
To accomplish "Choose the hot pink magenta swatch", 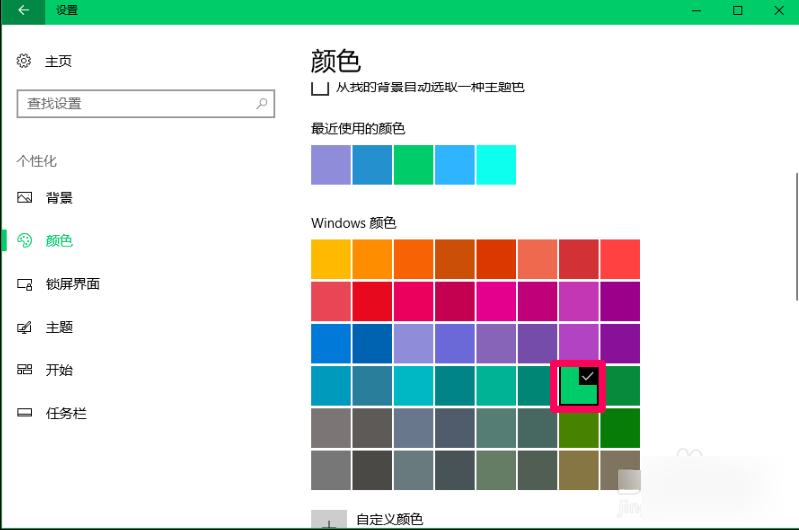I will point(496,301).
